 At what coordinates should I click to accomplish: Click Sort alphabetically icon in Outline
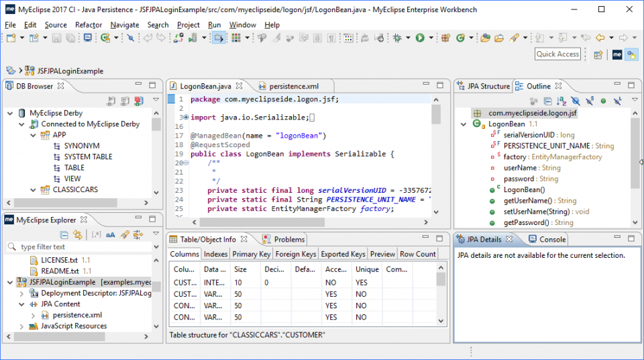point(561,101)
